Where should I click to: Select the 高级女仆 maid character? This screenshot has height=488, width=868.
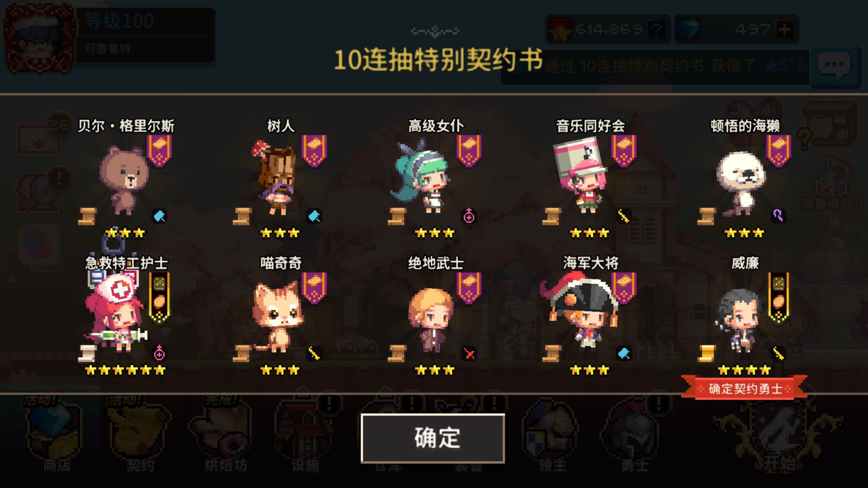(423, 176)
